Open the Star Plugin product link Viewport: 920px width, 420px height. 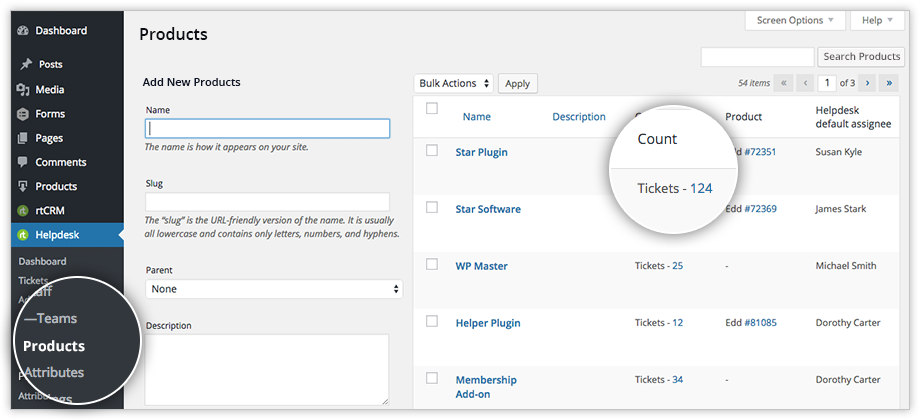481,152
